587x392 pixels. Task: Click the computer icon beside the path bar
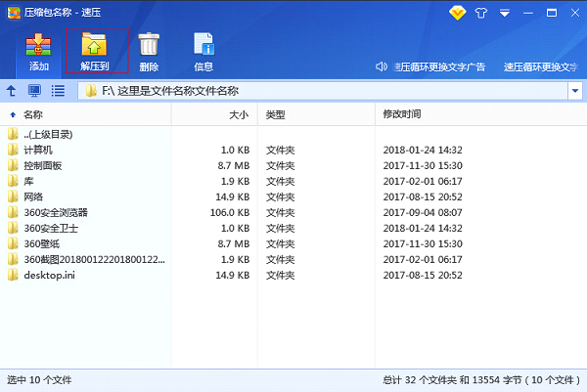tap(34, 91)
